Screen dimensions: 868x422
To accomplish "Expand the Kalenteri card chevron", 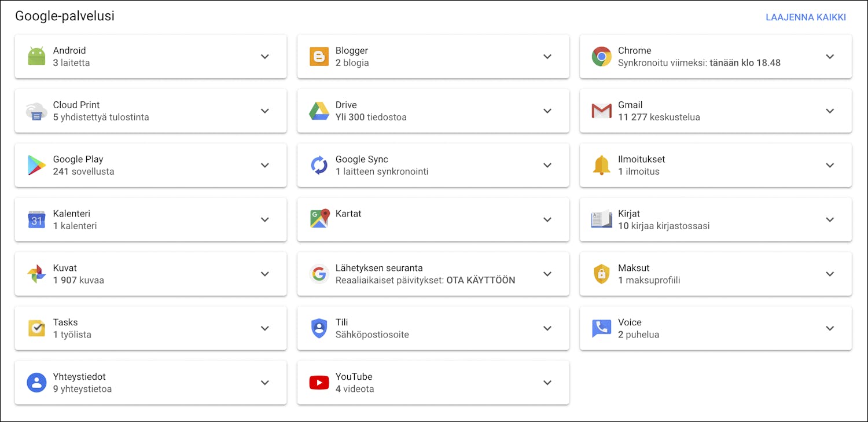I will coord(265,220).
